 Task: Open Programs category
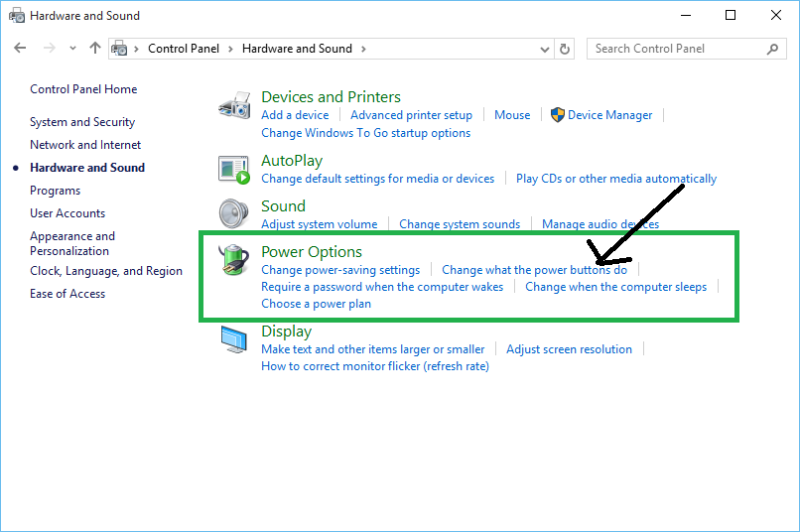coord(56,191)
